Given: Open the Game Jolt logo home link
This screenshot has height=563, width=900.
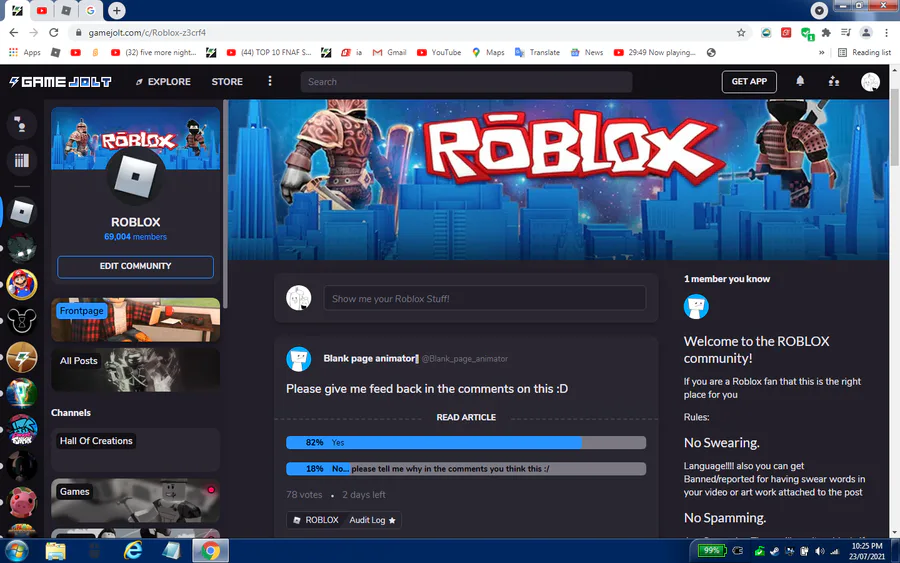Looking at the screenshot, I should [x=60, y=82].
